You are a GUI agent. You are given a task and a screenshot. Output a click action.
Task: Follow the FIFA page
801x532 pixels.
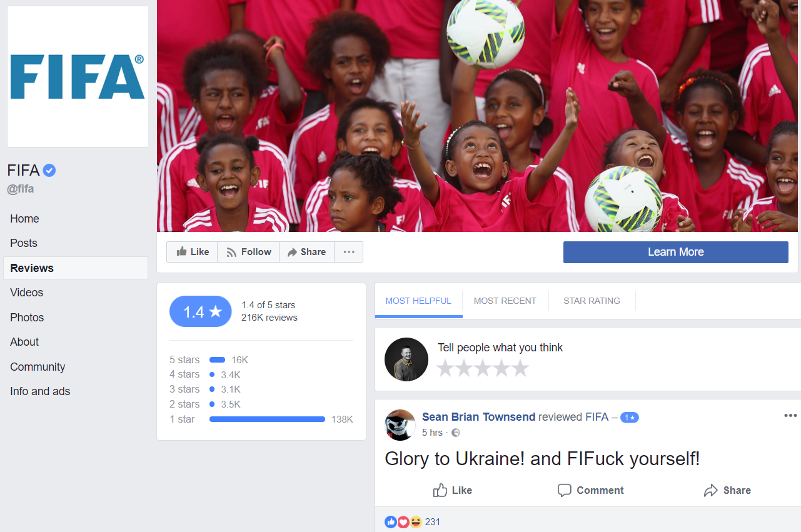pos(248,252)
